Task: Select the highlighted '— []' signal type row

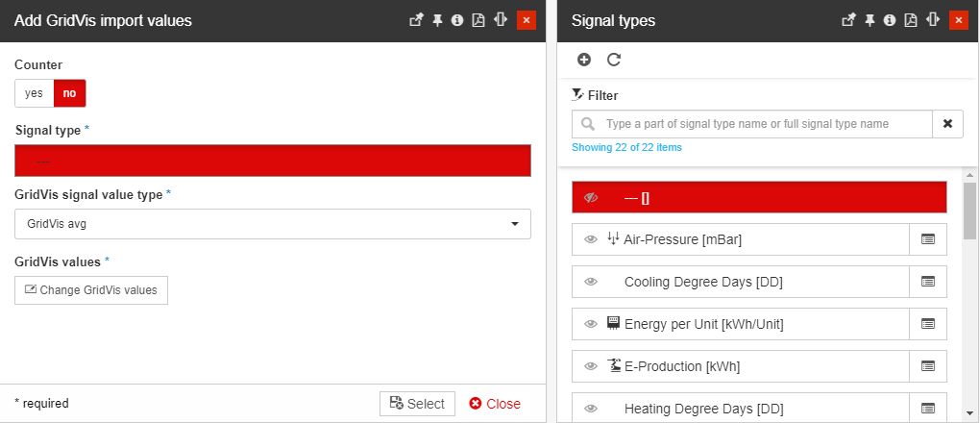Action: (x=759, y=197)
